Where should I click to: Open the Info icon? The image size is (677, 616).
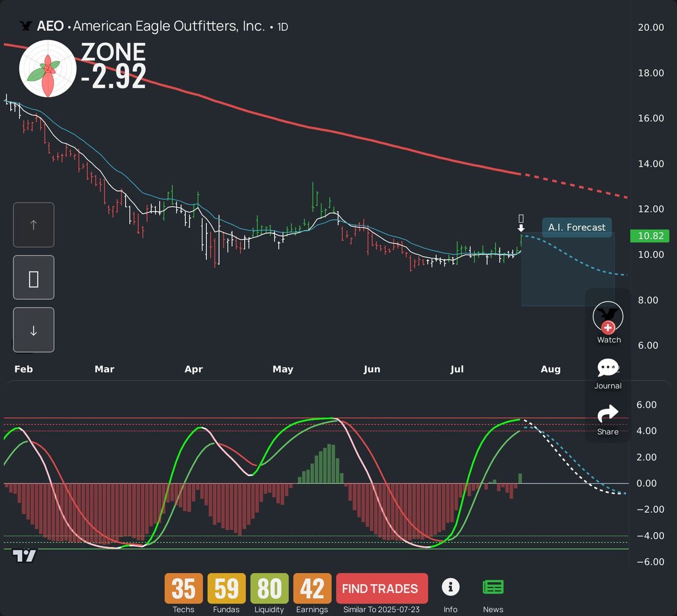pyautogui.click(x=451, y=587)
